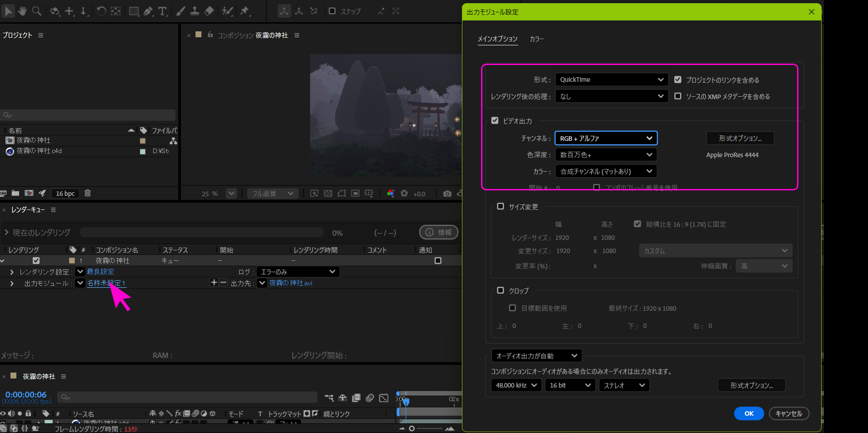Switch to the カラー tab
The image size is (868, 433).
pyautogui.click(x=537, y=39)
